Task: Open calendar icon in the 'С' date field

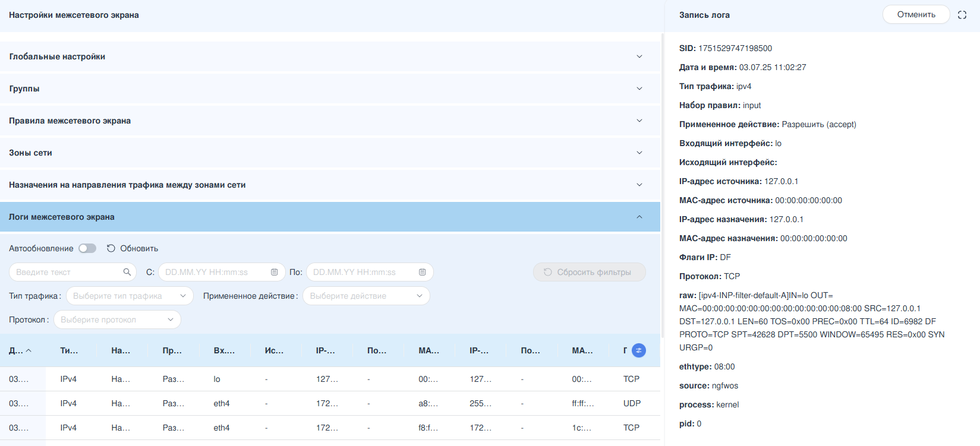Action: 274,272
